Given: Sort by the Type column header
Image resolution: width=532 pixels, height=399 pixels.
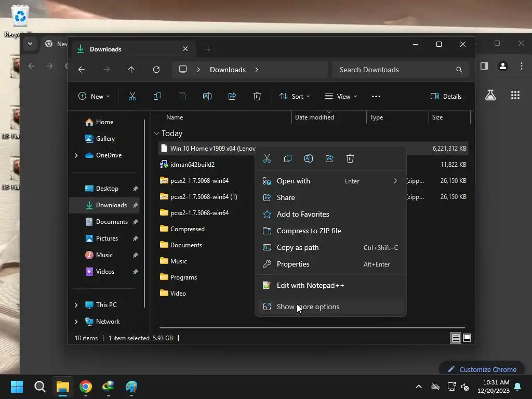Looking at the screenshot, I should pos(377,117).
